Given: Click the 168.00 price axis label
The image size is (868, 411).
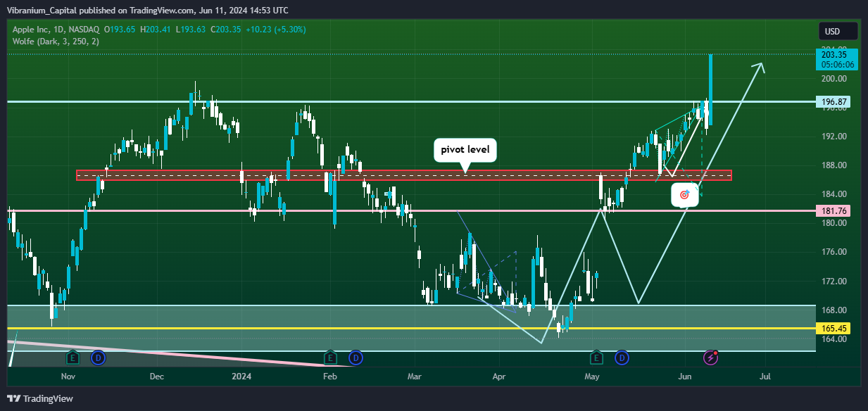Looking at the screenshot, I should pyautogui.click(x=833, y=310).
